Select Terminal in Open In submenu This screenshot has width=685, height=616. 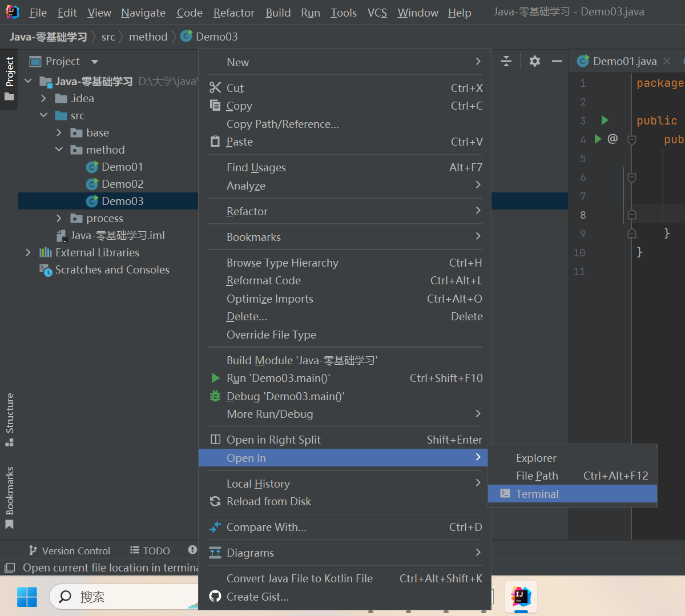tap(573, 494)
